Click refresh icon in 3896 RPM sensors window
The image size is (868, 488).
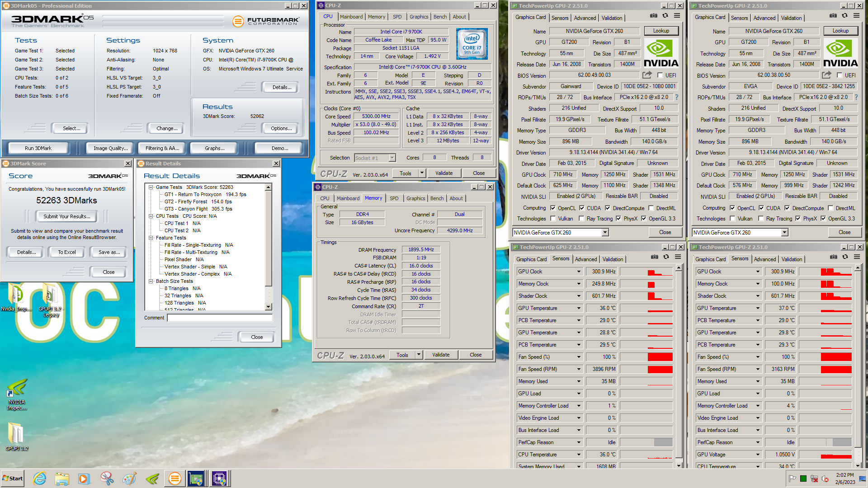click(666, 257)
